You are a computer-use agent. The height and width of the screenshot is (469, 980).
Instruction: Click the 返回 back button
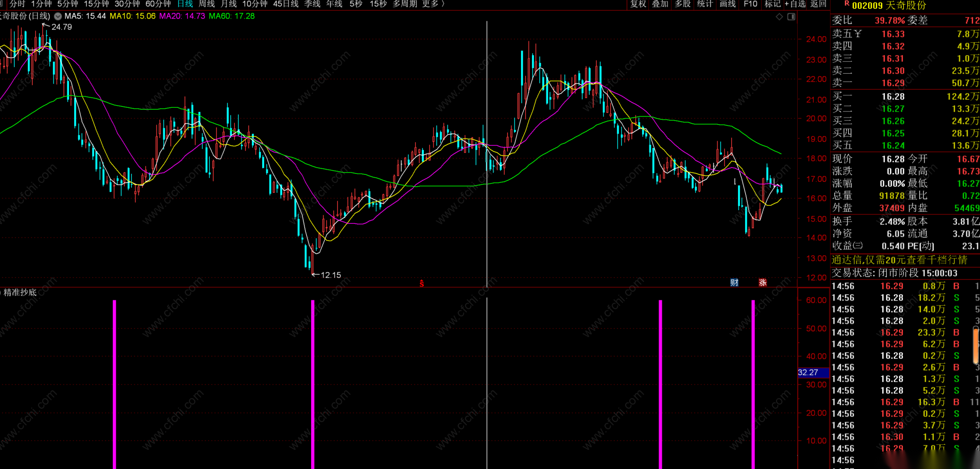818,4
